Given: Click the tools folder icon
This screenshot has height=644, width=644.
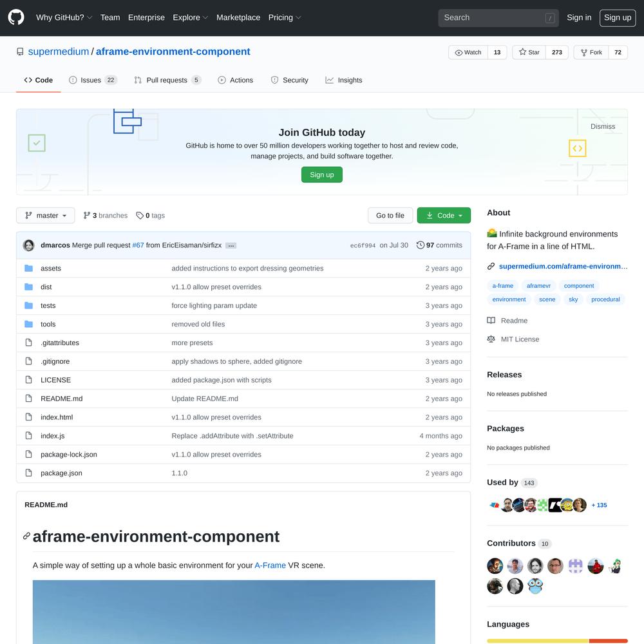Looking at the screenshot, I should point(28,324).
